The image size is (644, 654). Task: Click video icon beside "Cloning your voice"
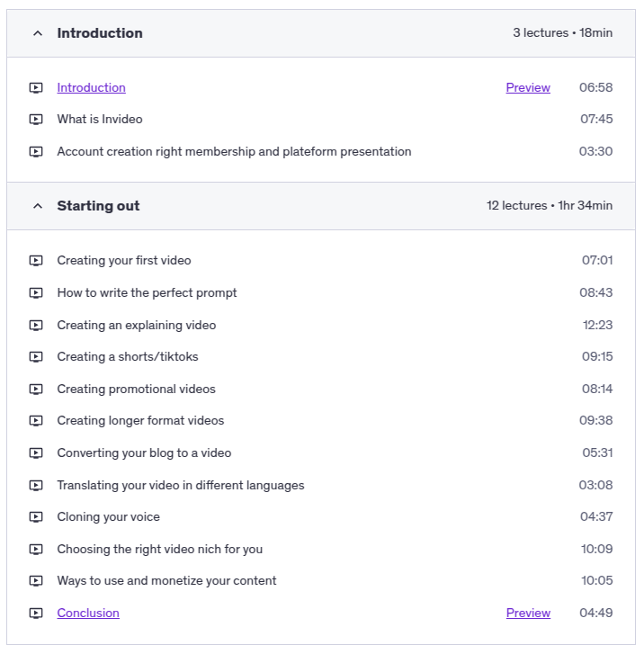36,517
